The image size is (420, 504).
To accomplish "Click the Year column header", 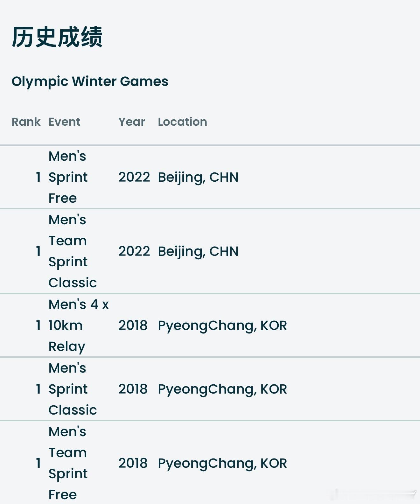I will pos(132,122).
